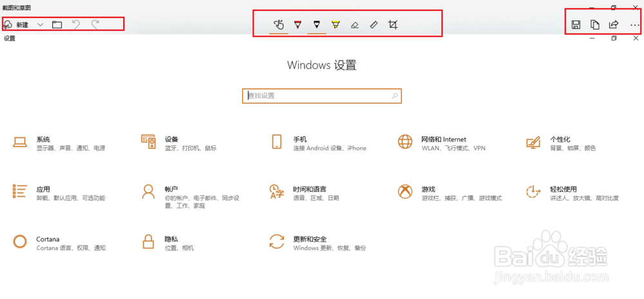
Task: Share the snip
Action: (613, 24)
